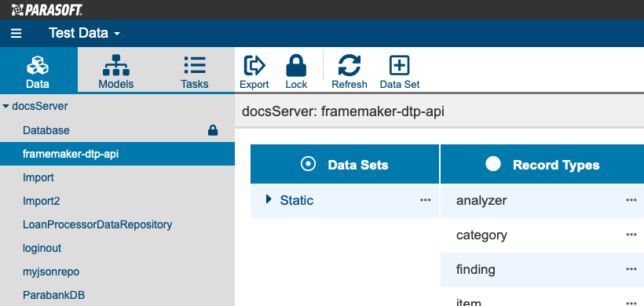Viewport: 644px width, 306px height.
Task: Expand the Static data set
Action: click(x=269, y=199)
